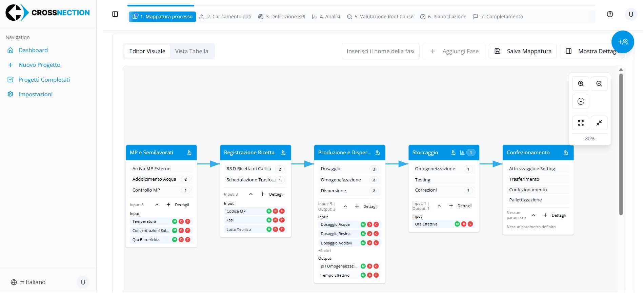Click the M badge on Dosaggio Acqua
The height and width of the screenshot is (297, 644).
(x=363, y=224)
